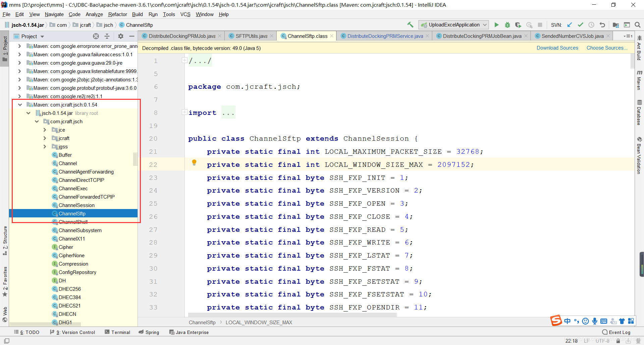Screen dimensions: 644x345
Task: Click the locate/scroll from source target icon
Action: coord(96,36)
